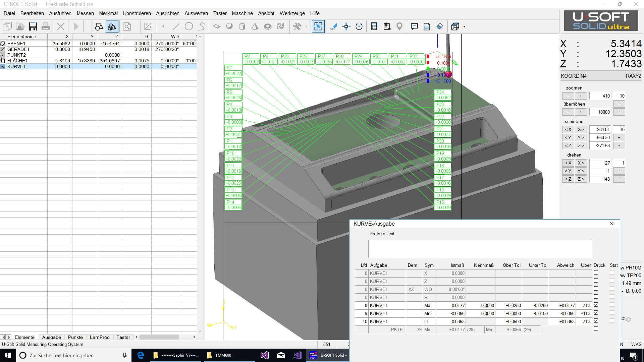Uncheck the Druck checkbox for Mx row
644x362 pixels.
(x=595, y=304)
